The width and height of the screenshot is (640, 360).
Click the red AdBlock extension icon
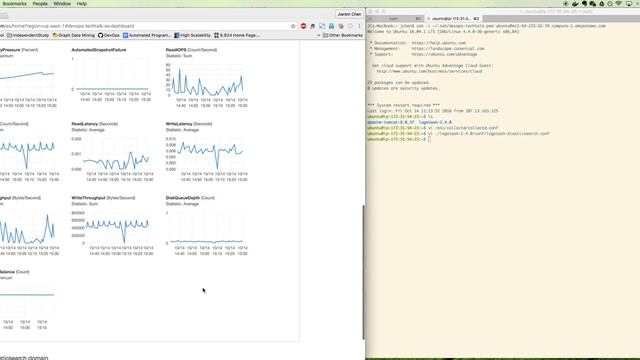[x=303, y=26]
